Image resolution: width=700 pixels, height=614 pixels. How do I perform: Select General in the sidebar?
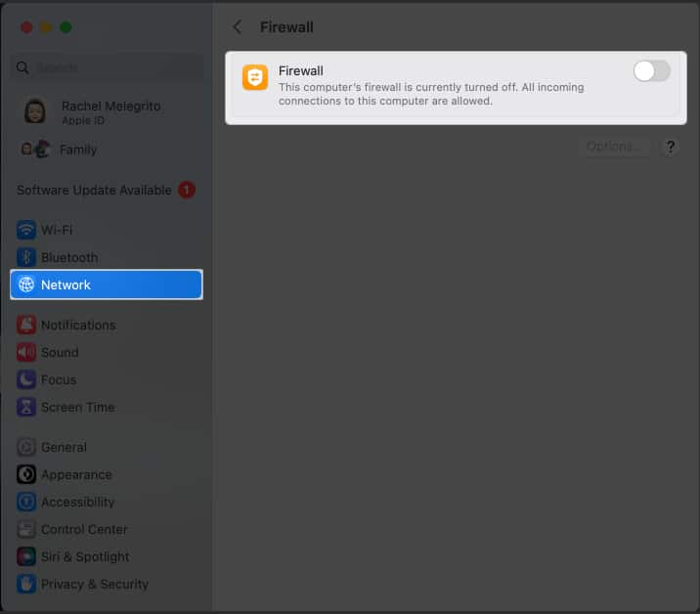(64, 447)
